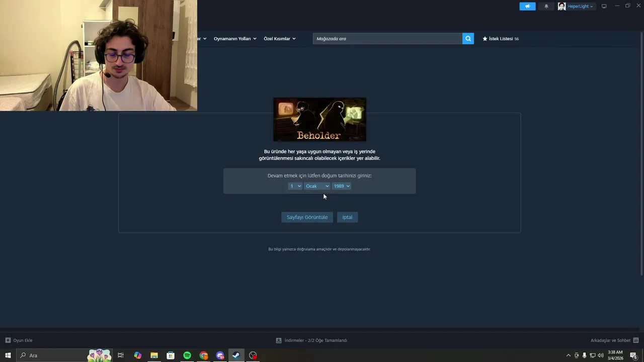Open the recording app with red dot

point(253,355)
